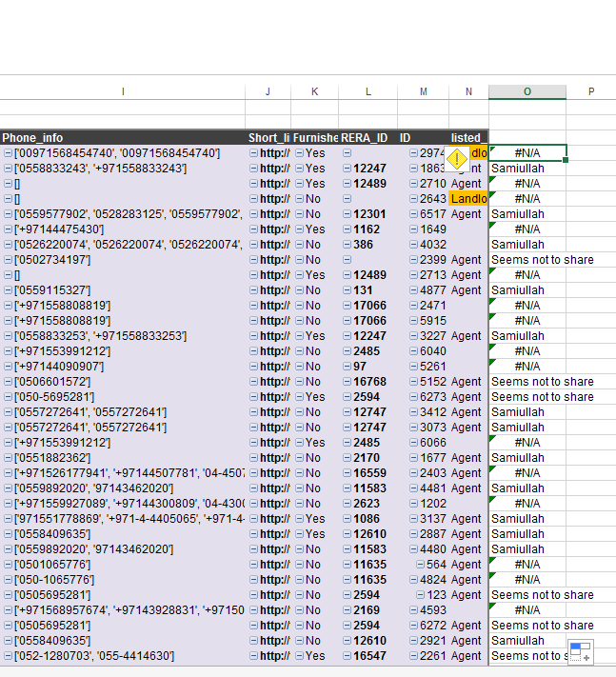Viewport: 616px width, 677px height.
Task: Select column I header
Action: (123, 91)
